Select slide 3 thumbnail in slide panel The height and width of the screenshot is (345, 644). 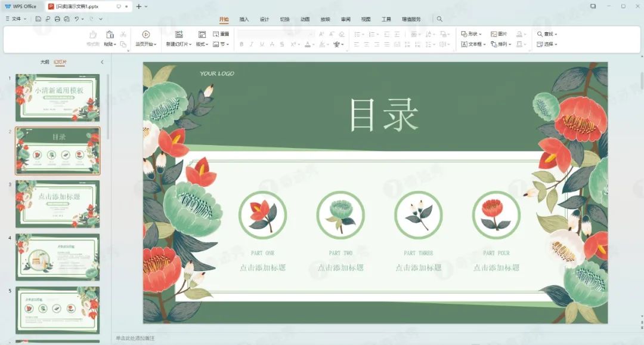click(57, 204)
